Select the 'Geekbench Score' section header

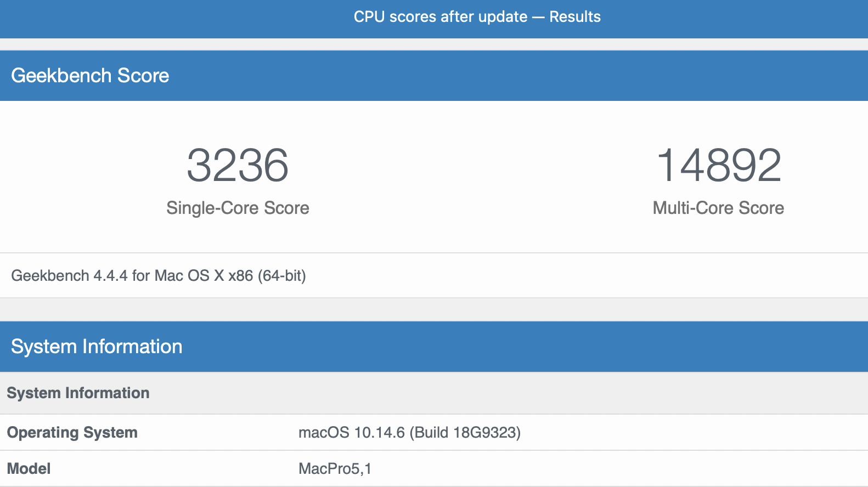tap(434, 76)
